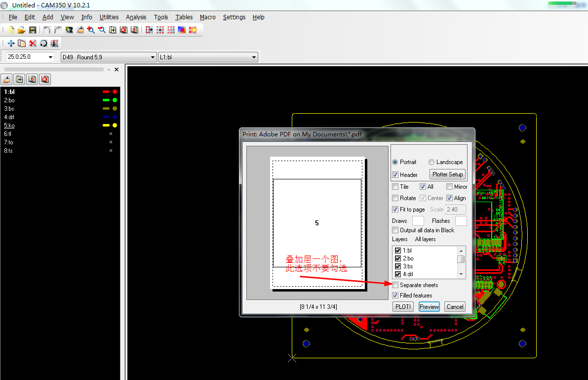Image resolution: width=588 pixels, height=380 pixels.
Task: Open the Macro menu
Action: [208, 17]
